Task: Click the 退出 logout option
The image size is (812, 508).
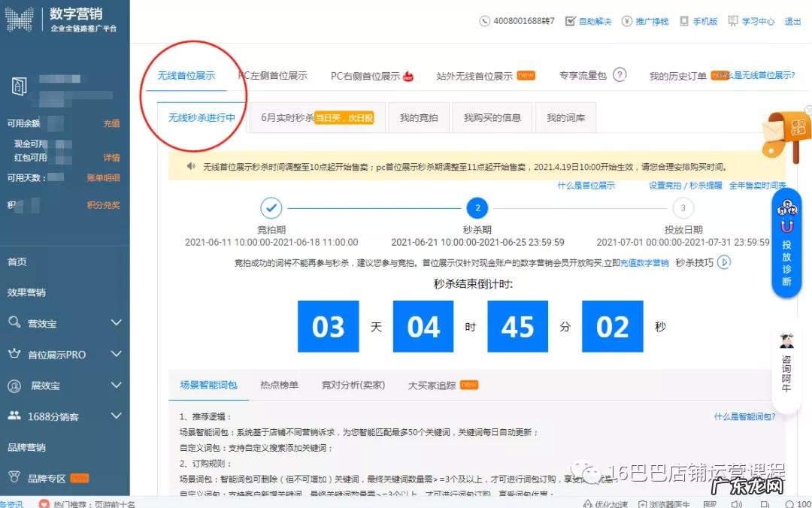Action: (792, 21)
